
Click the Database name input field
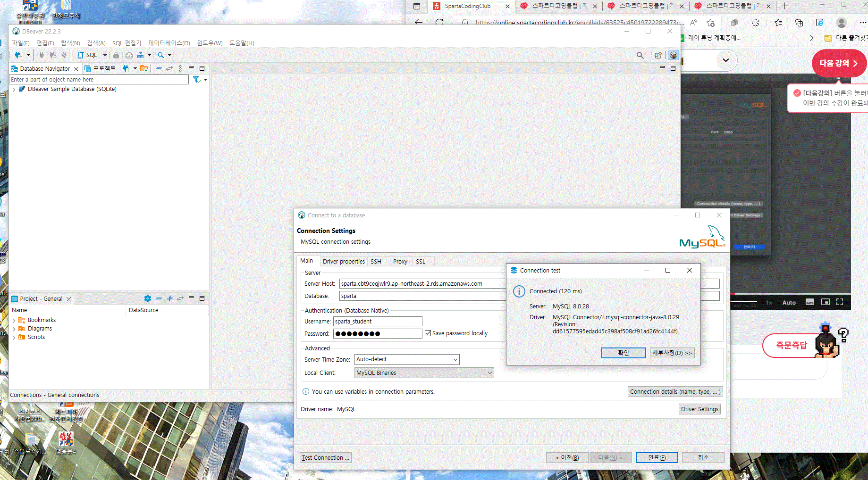[x=422, y=296]
